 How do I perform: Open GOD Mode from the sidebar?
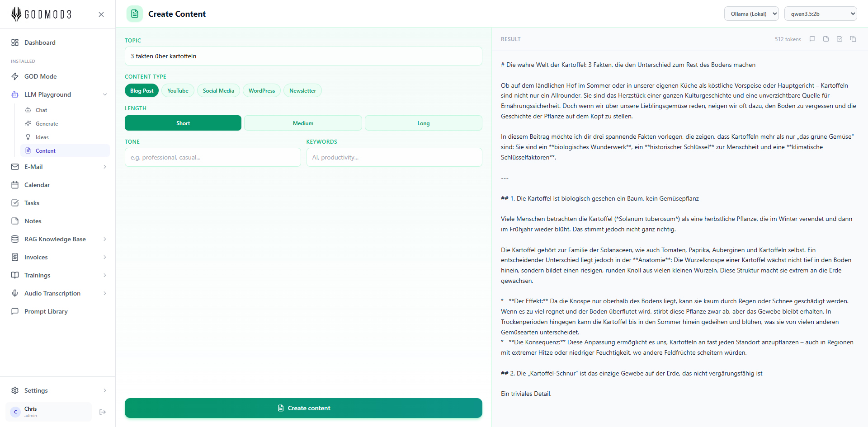tap(41, 76)
